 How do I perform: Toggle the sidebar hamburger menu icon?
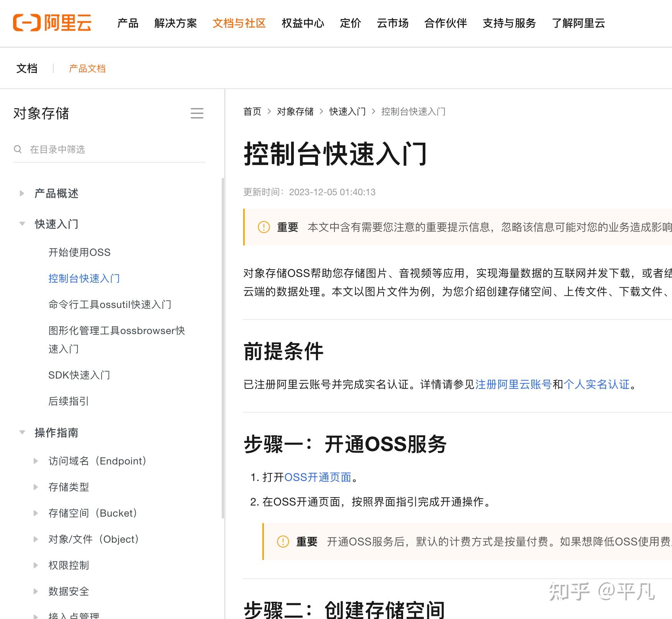coord(197,113)
